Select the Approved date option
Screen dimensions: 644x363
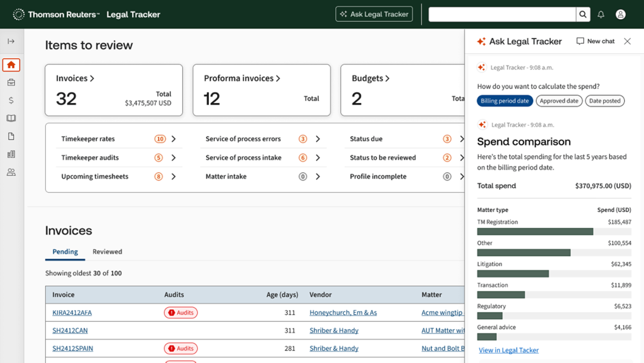click(x=559, y=101)
